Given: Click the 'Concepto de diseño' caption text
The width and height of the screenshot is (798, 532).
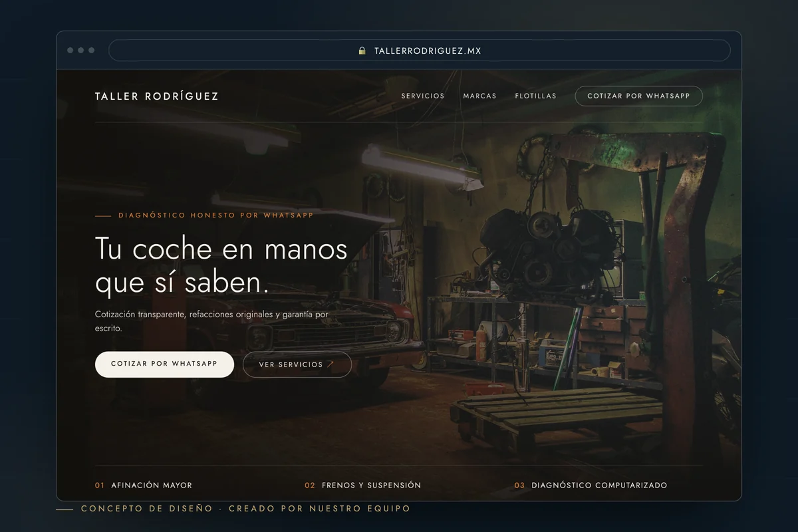Looking at the screenshot, I should (245, 509).
